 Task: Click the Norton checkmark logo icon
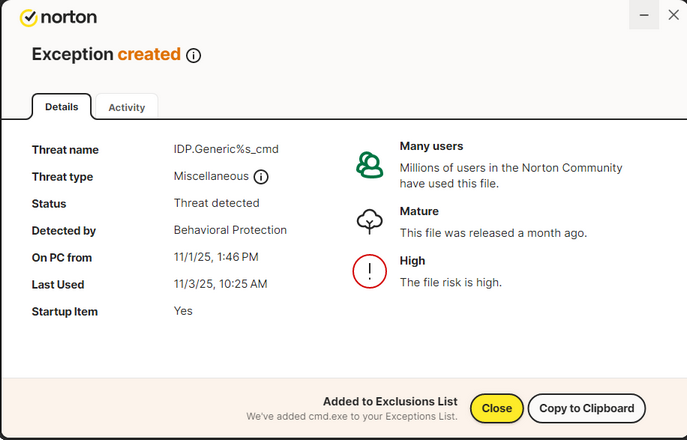pyautogui.click(x=28, y=17)
